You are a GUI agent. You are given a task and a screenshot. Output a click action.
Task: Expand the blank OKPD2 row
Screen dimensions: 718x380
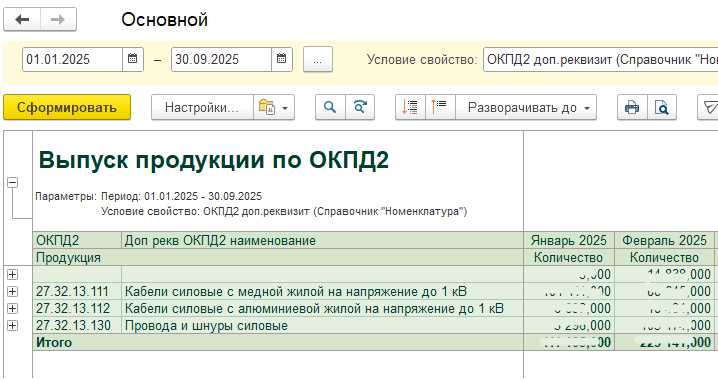(12, 275)
